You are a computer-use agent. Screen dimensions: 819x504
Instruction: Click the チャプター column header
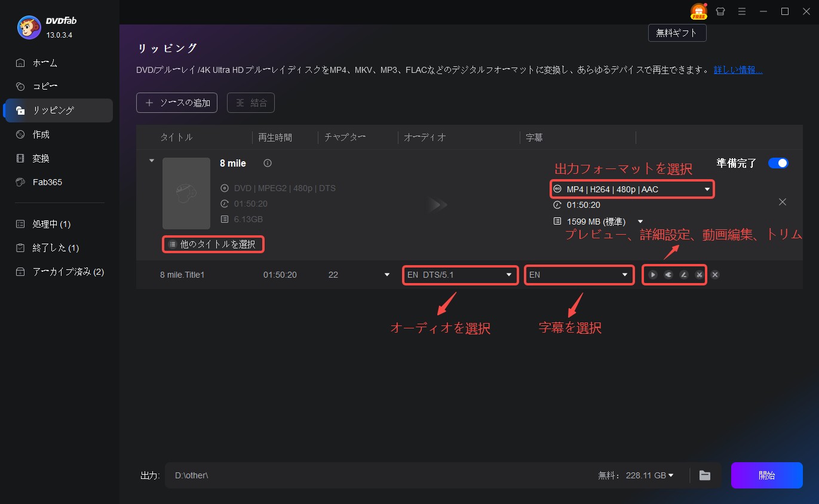(x=345, y=137)
